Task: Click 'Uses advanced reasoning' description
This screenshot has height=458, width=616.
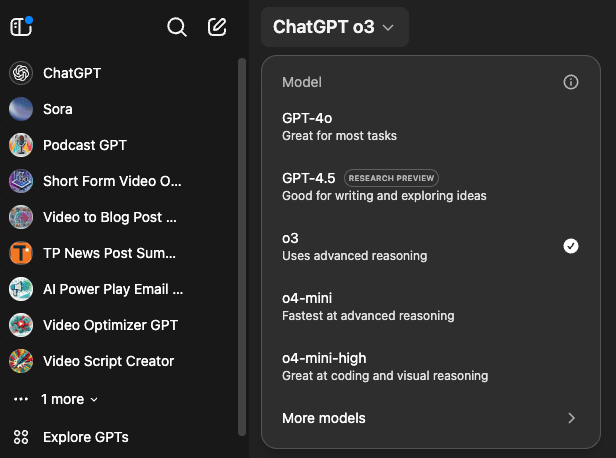Action: (354, 256)
